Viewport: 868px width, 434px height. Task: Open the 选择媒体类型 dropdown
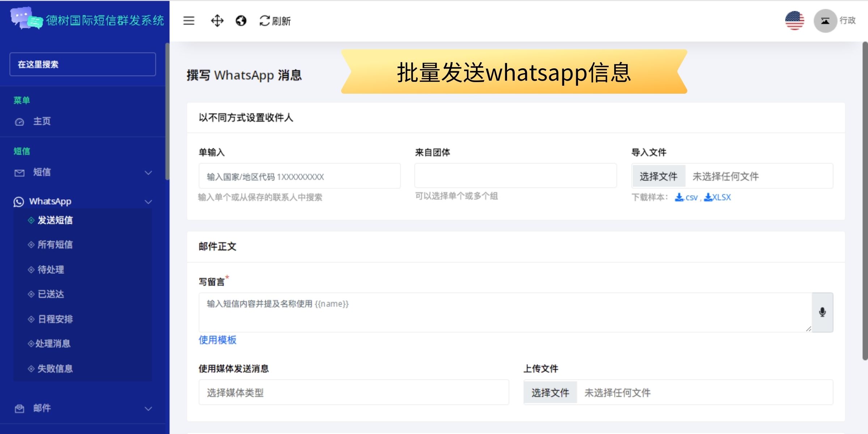pos(353,392)
